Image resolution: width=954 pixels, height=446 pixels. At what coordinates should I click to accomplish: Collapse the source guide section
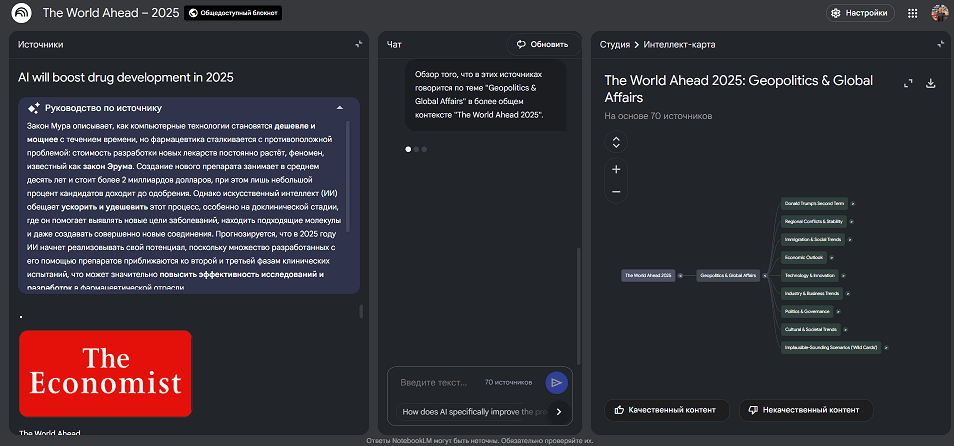340,107
